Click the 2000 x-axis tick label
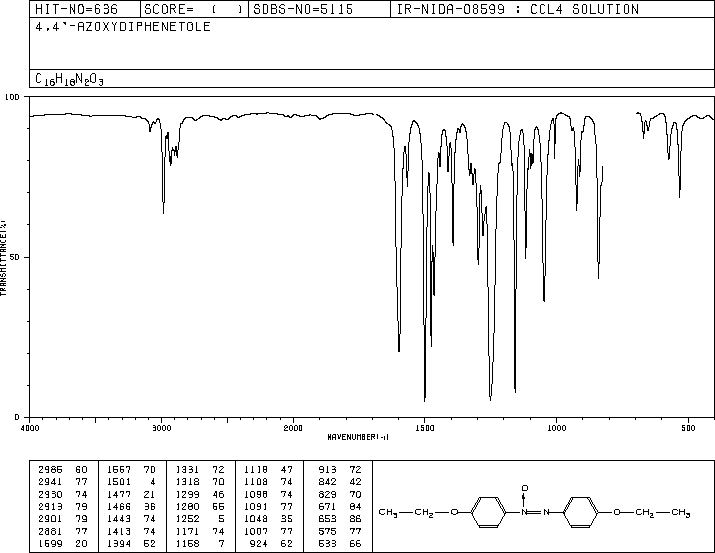Image resolution: width=715 pixels, height=553 pixels. tap(293, 428)
